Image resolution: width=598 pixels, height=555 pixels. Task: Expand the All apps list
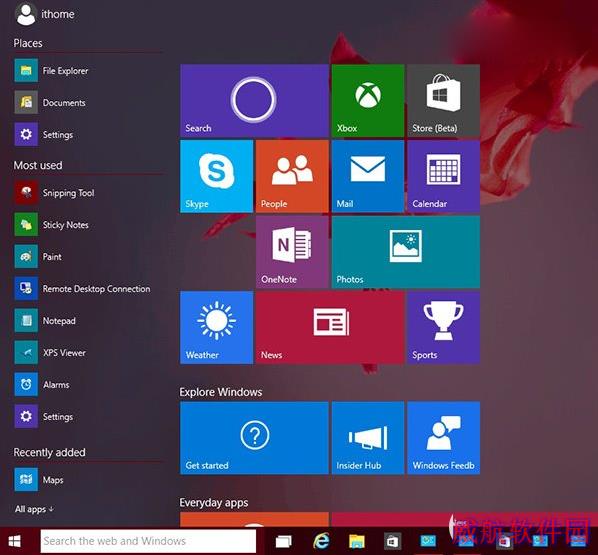point(34,509)
